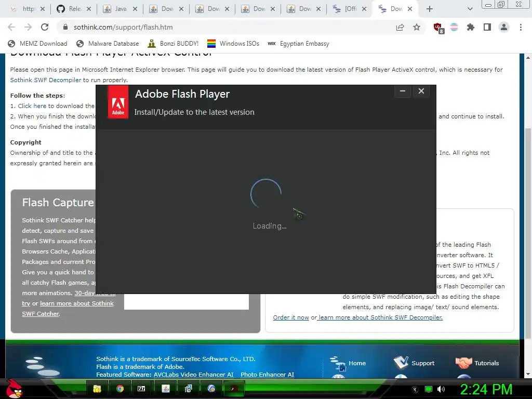Open the volume control in system tray
532x399 pixels.
pos(441,389)
